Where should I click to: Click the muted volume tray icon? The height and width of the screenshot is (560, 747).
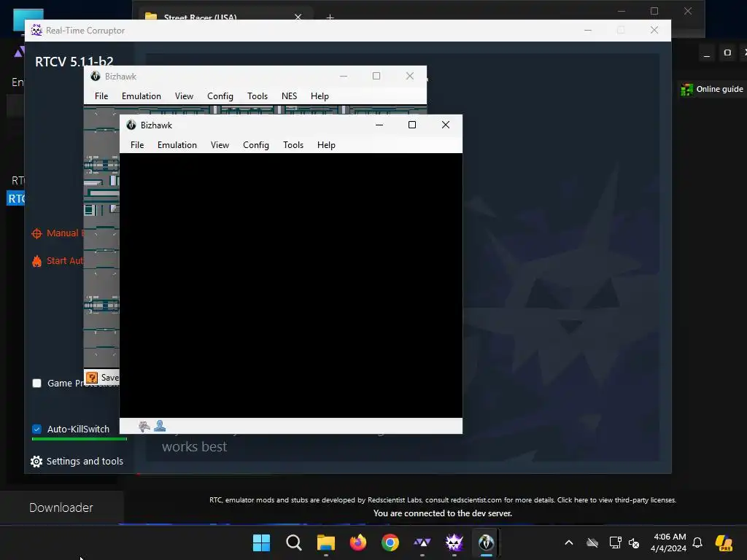(634, 542)
